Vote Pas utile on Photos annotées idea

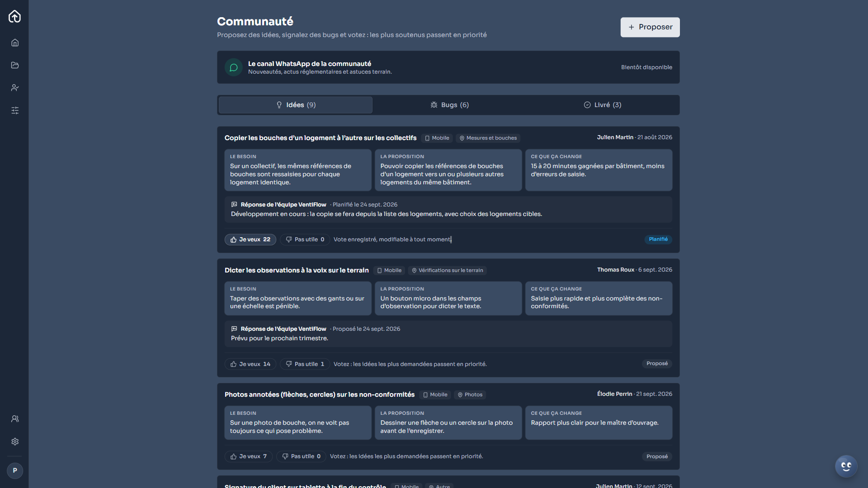click(x=302, y=456)
